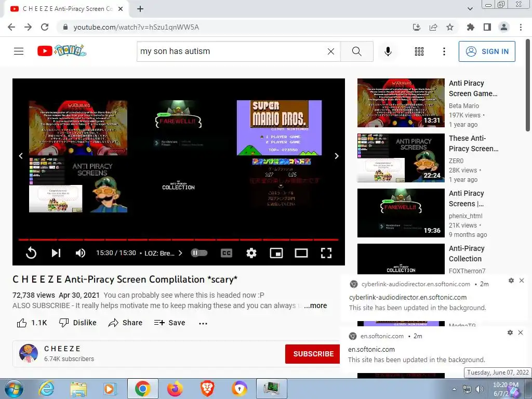The image size is (532, 399).
Task: Open a new browser tab
Action: pos(140,9)
